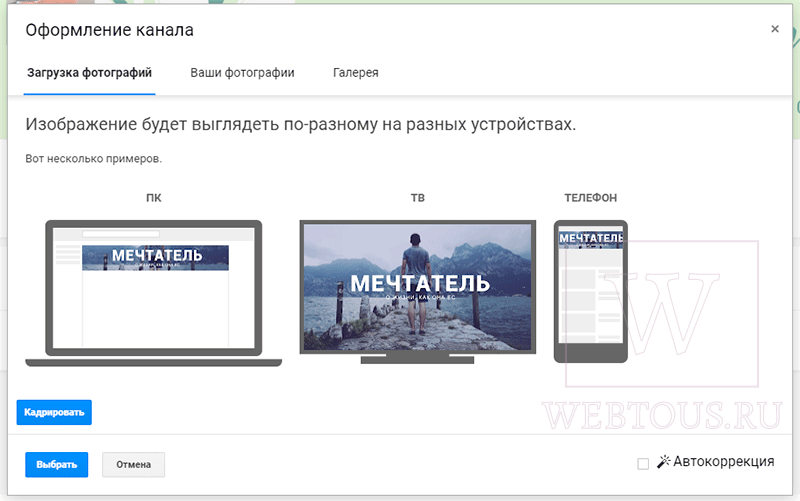Enable the Автокоррекция checkbox
Image resolution: width=800 pixels, height=501 pixels.
coord(643,464)
